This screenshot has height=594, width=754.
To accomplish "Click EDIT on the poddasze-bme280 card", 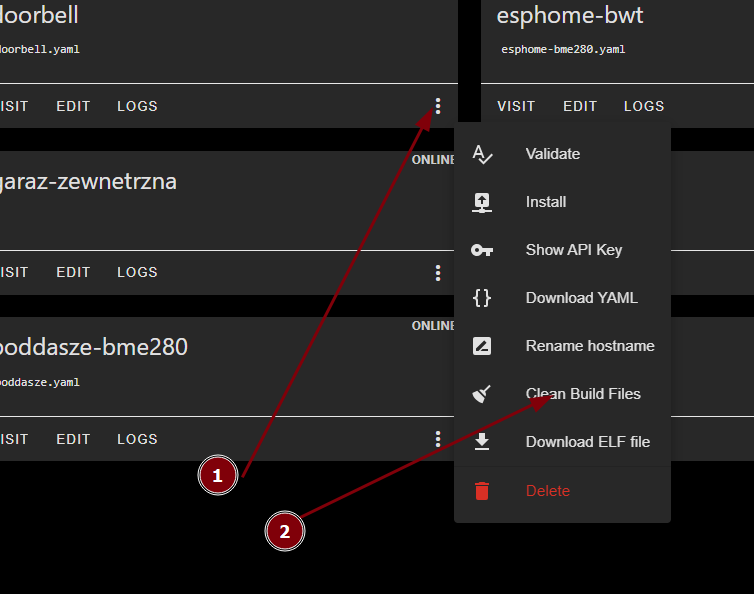I will 73,439.
